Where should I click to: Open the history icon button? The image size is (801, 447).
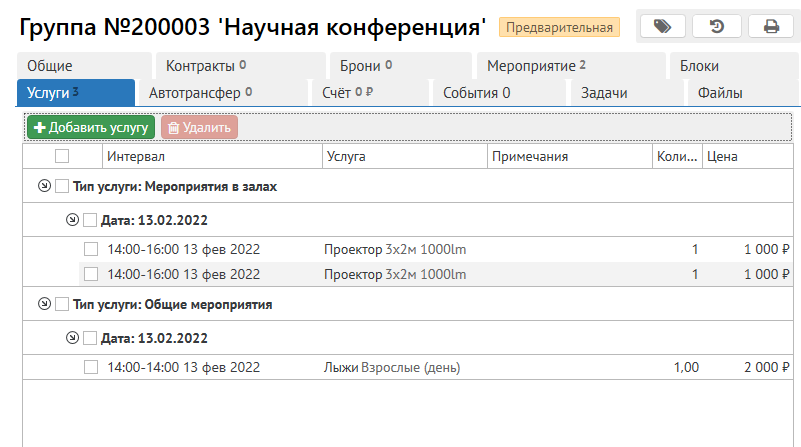714,27
